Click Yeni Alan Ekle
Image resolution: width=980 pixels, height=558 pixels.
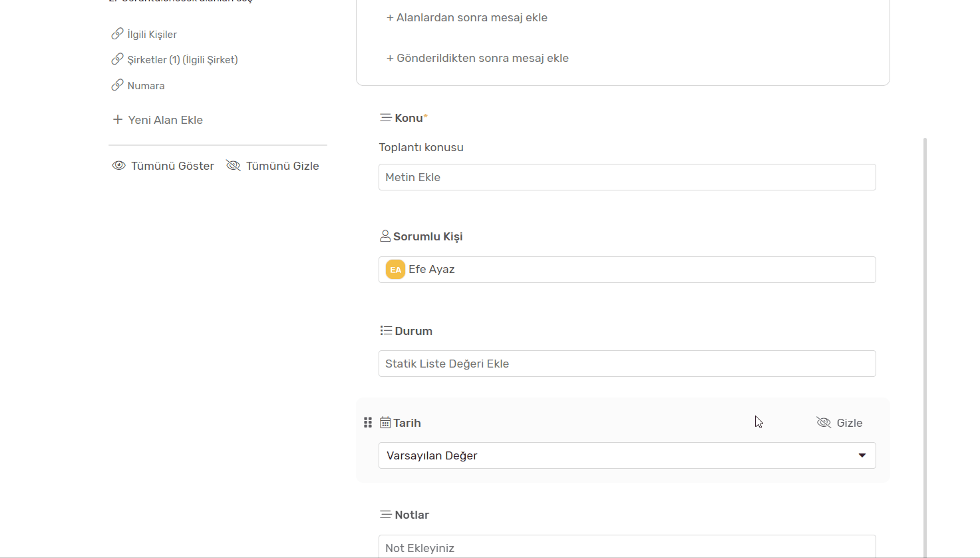pos(158,120)
